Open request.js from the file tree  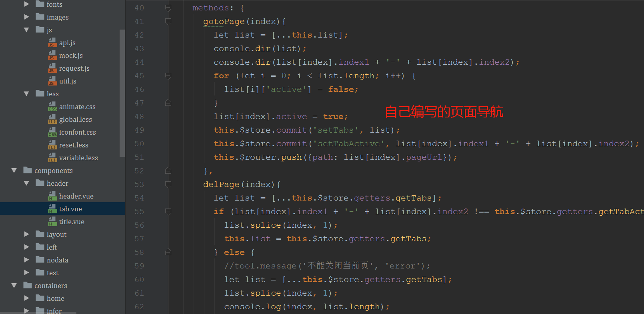(x=74, y=68)
